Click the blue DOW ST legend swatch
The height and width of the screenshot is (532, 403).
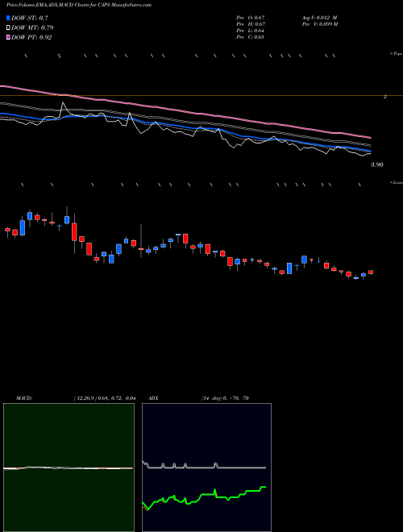coord(9,18)
